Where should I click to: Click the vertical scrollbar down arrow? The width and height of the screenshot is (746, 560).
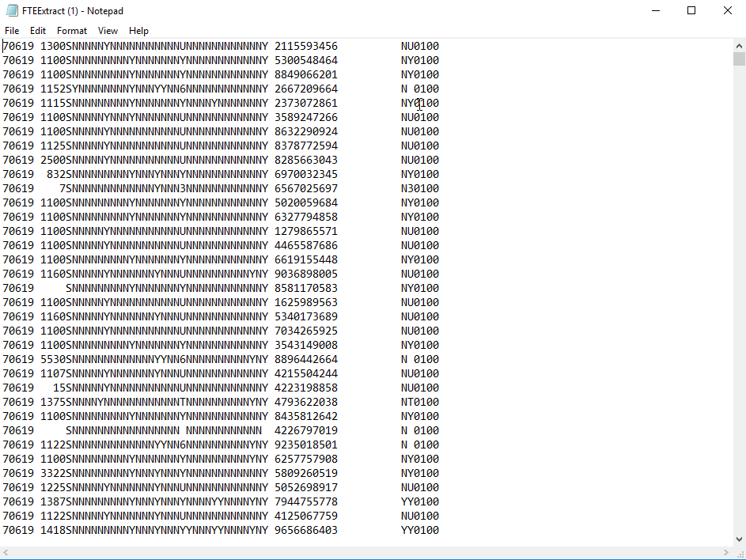[x=739, y=539]
